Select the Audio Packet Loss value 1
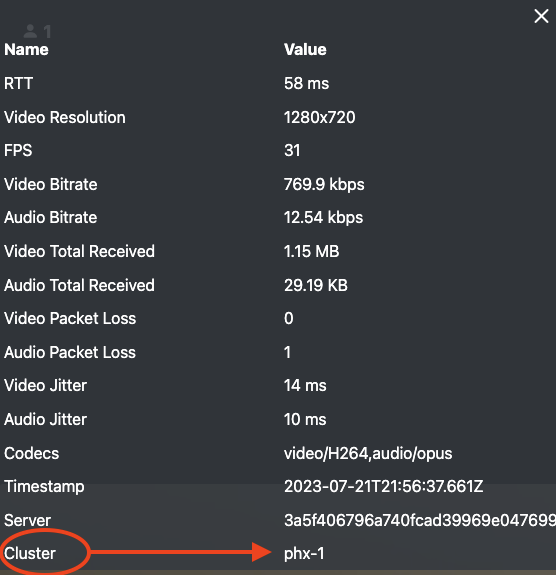 click(288, 352)
